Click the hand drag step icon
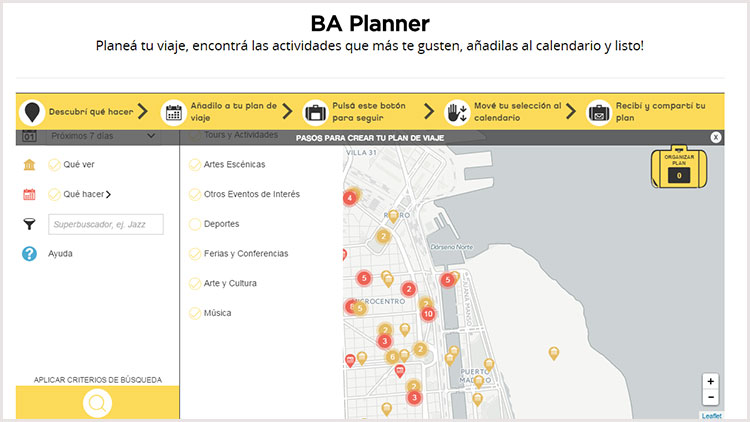 click(457, 112)
